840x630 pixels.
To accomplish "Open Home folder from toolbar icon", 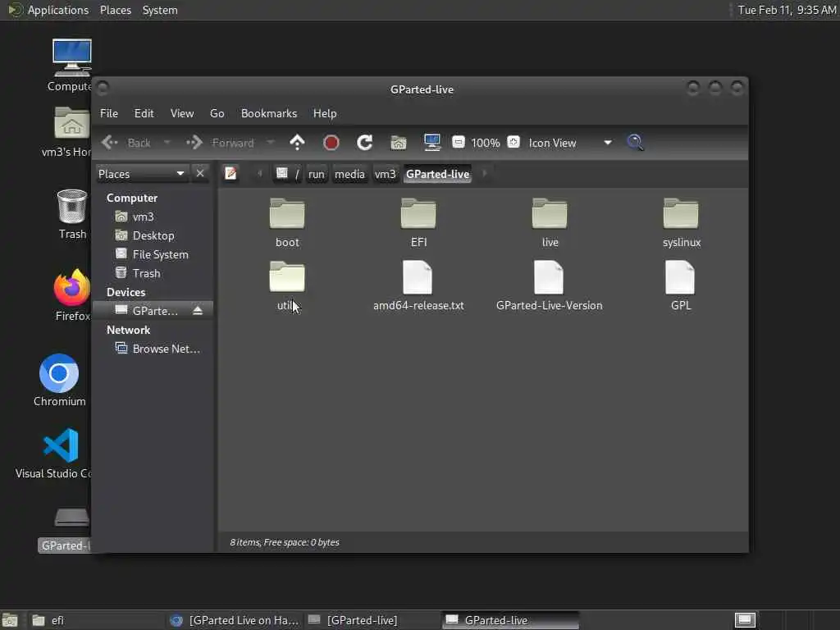I will coord(398,143).
